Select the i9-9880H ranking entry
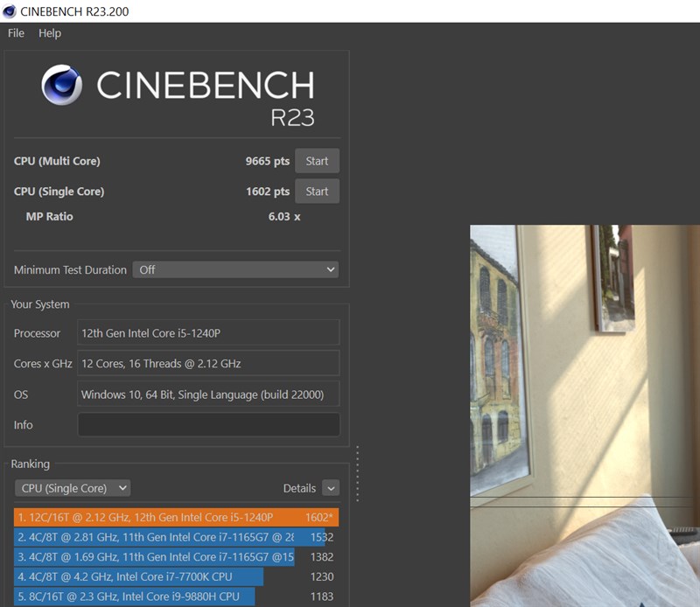This screenshot has width=700, height=607. tap(177, 597)
